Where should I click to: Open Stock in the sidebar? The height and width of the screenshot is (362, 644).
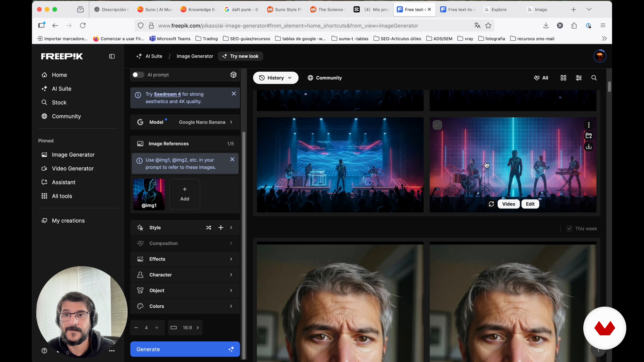coord(59,103)
